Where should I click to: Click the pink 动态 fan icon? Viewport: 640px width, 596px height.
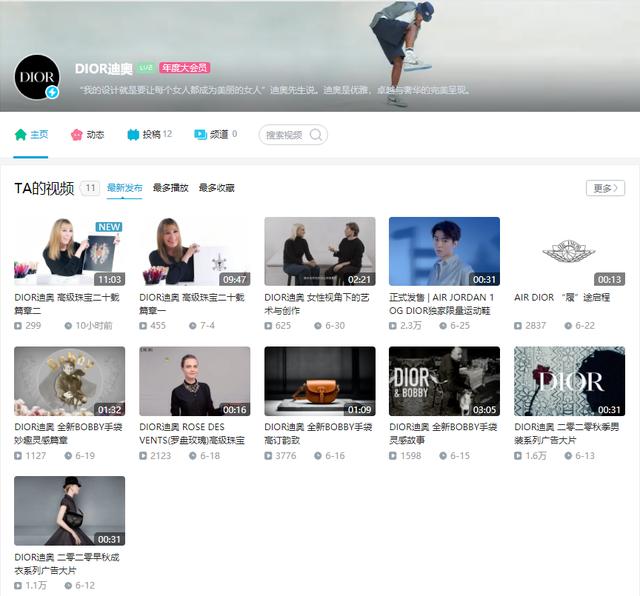(76, 134)
